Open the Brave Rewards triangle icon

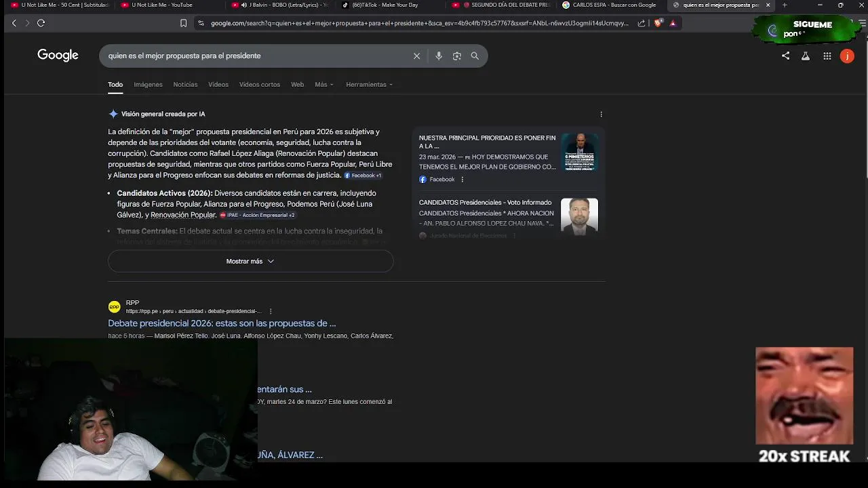point(673,23)
